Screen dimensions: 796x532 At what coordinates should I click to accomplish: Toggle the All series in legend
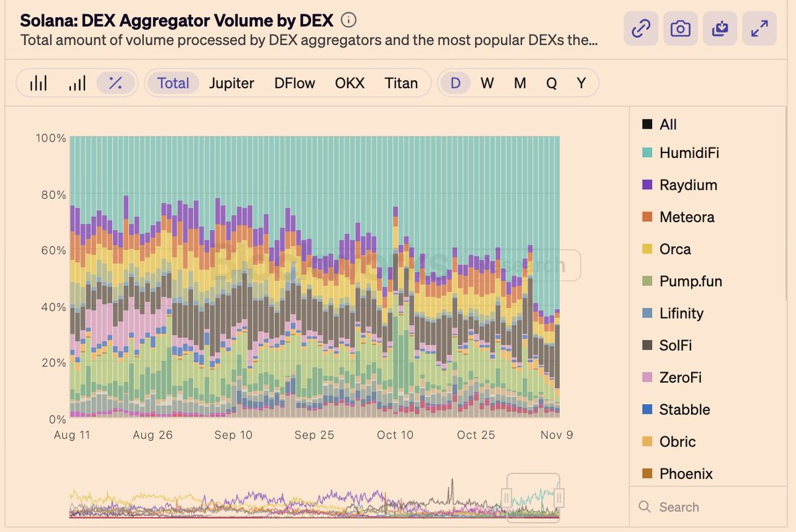tap(659, 124)
